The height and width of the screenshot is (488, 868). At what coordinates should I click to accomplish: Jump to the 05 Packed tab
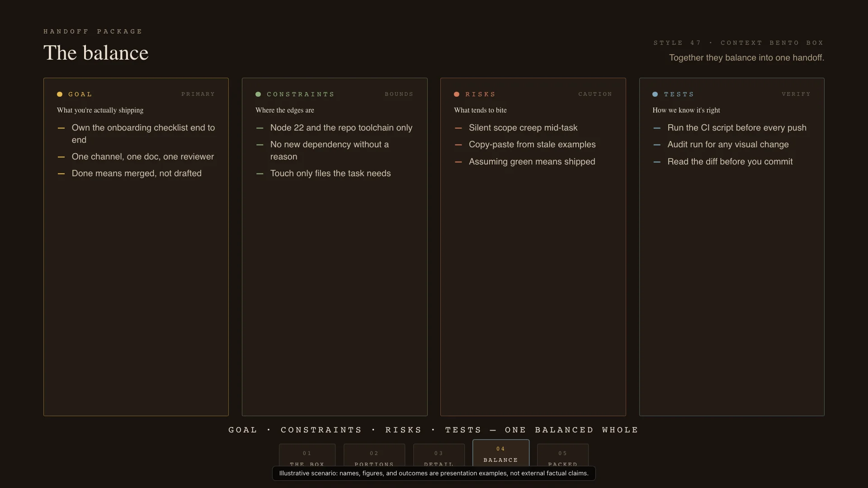pos(562,455)
